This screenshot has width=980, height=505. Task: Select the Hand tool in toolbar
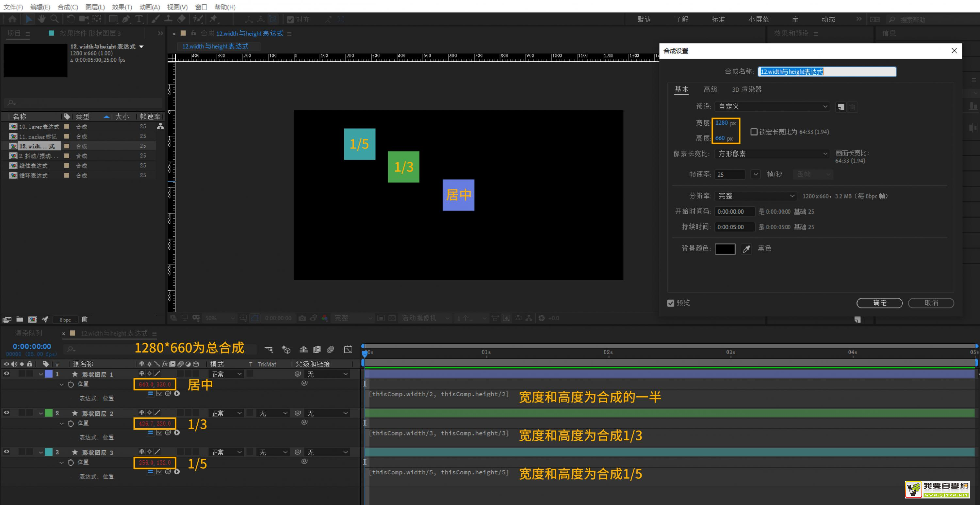pyautogui.click(x=41, y=19)
